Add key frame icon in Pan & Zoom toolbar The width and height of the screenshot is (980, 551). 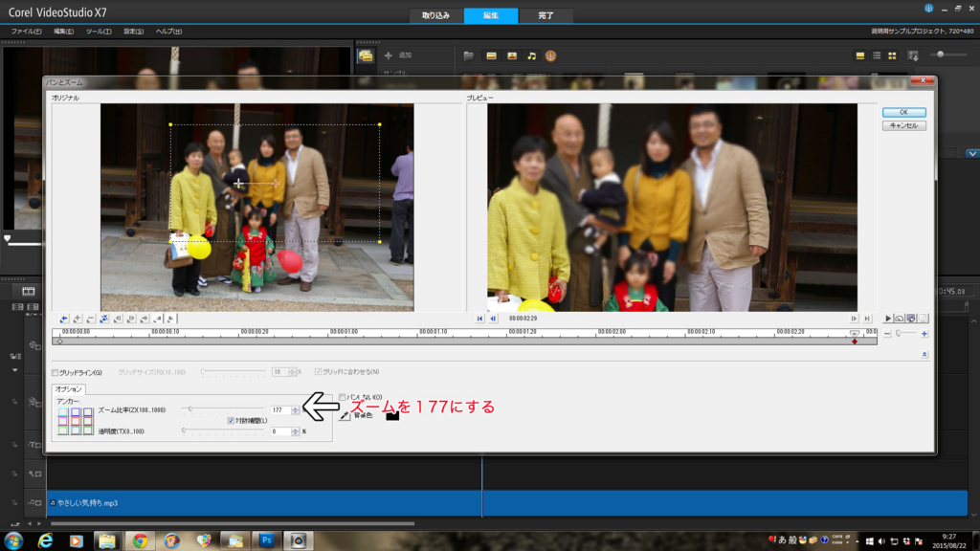tap(78, 319)
